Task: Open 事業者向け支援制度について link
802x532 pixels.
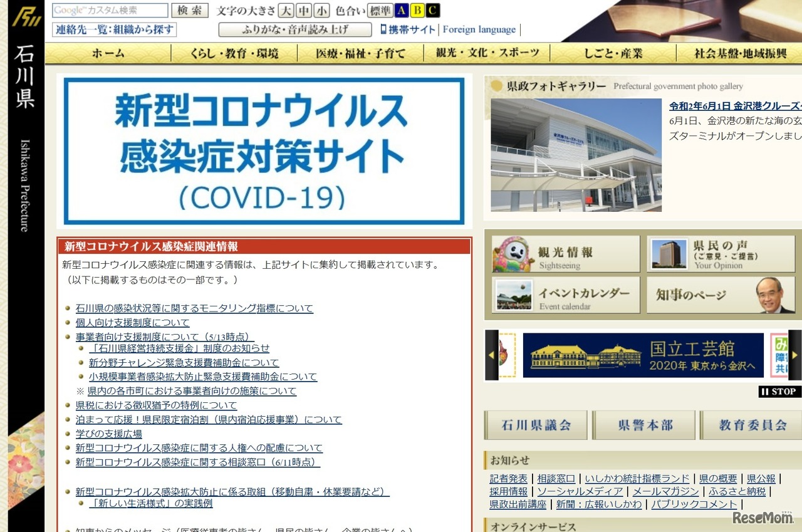Action: click(x=165, y=337)
